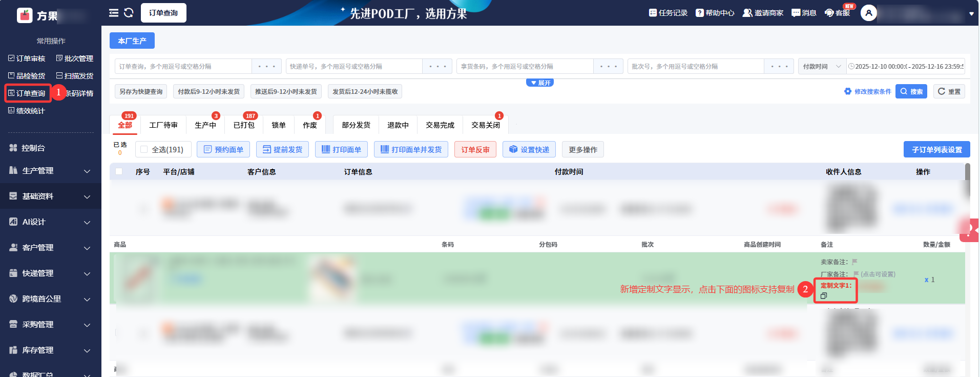Open the 付款时间 dropdown
Viewport: 980px width, 377px height.
pyautogui.click(x=822, y=67)
